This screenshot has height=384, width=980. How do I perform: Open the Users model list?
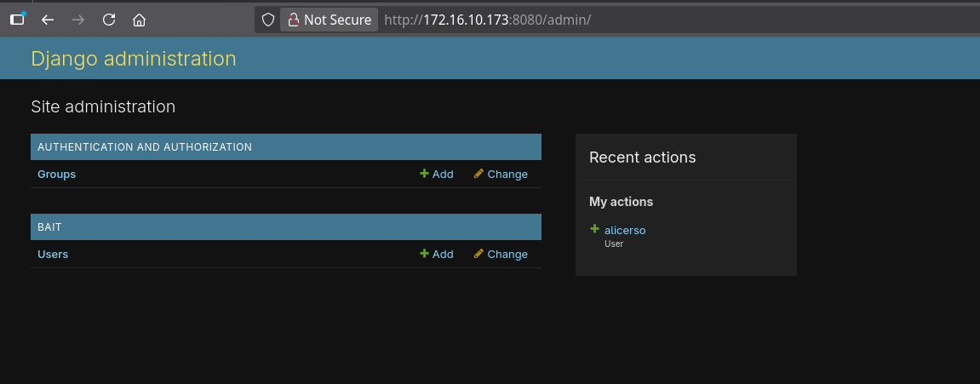[x=53, y=255]
